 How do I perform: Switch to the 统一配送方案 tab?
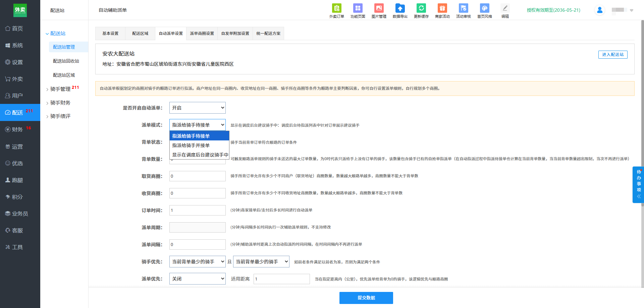[x=268, y=34]
